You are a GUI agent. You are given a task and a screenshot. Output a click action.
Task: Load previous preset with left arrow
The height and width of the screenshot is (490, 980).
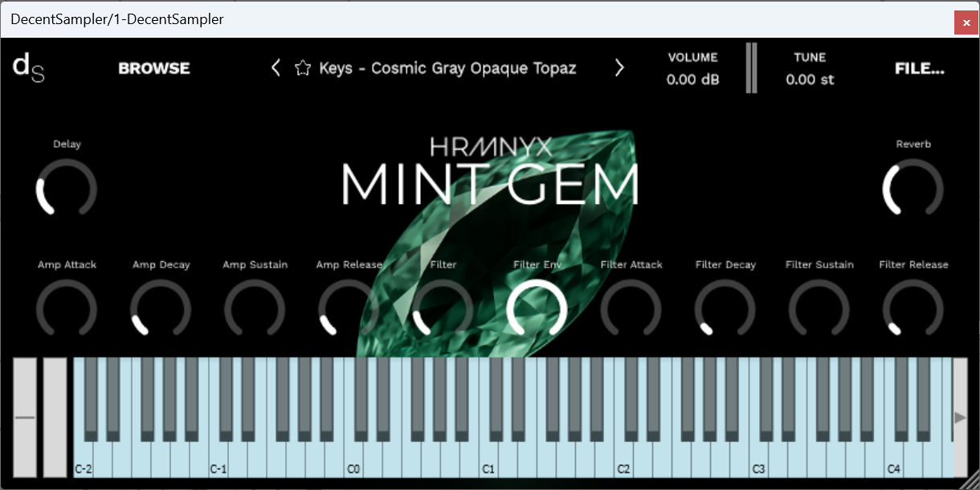pyautogui.click(x=276, y=68)
